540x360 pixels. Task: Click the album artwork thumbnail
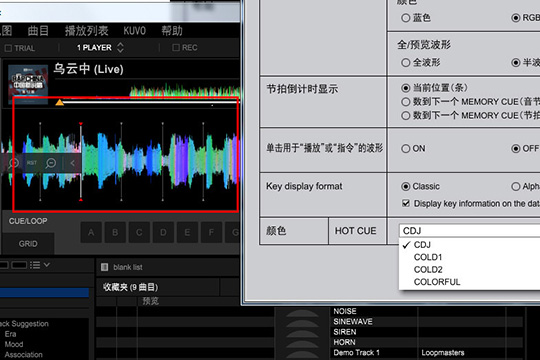[x=28, y=84]
